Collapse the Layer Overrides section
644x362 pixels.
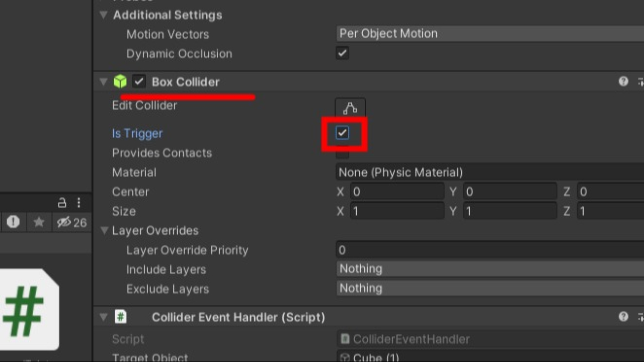(x=104, y=231)
